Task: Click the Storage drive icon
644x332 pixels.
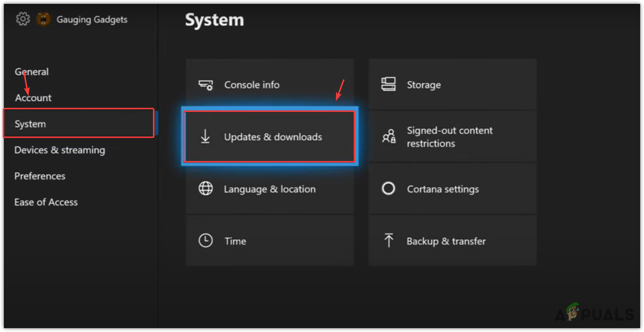Action: tap(388, 84)
